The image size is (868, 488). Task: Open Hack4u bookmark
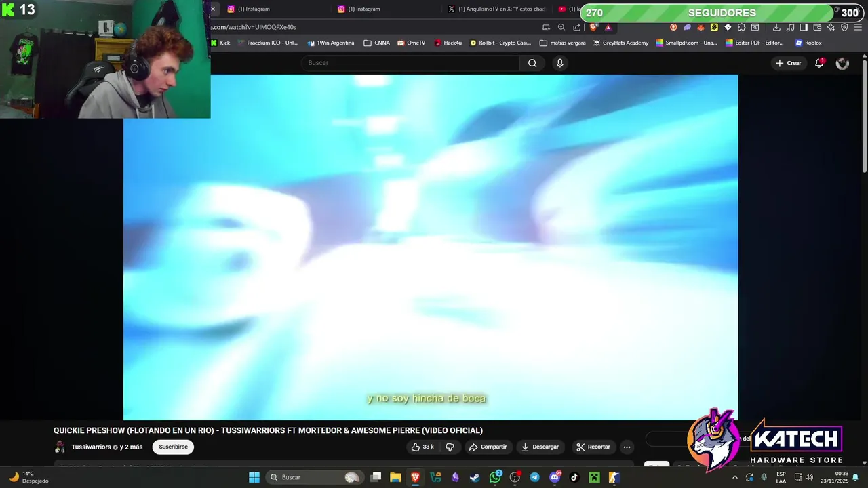coord(448,43)
